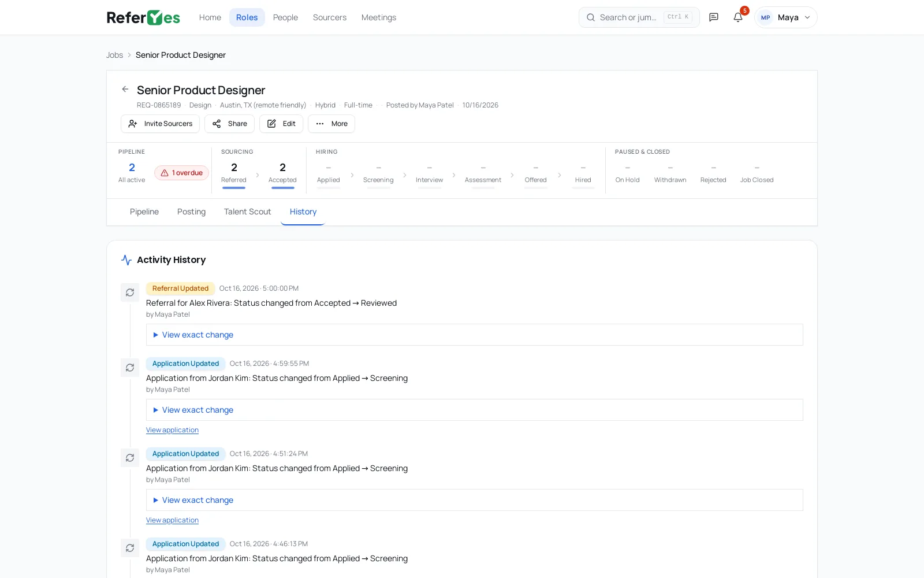Viewport: 924px width, 578px height.
Task: Click refresh icon for 4:59:55 PM entry
Action: [x=130, y=368]
